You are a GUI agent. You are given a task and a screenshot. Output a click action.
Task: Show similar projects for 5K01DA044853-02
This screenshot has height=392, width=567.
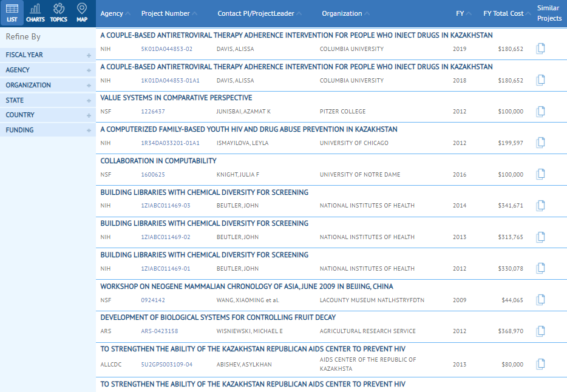pos(540,49)
